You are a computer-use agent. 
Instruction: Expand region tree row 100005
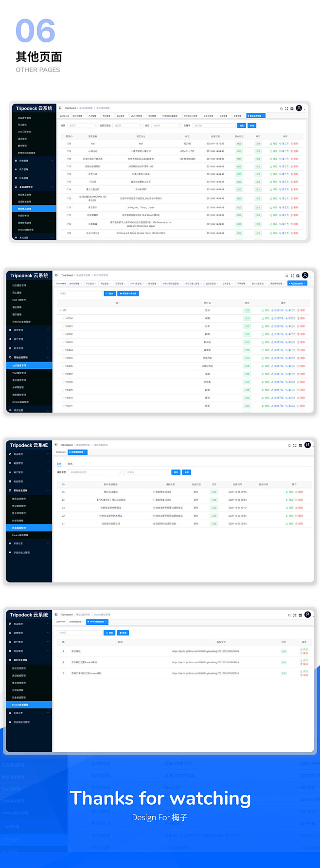tap(63, 358)
